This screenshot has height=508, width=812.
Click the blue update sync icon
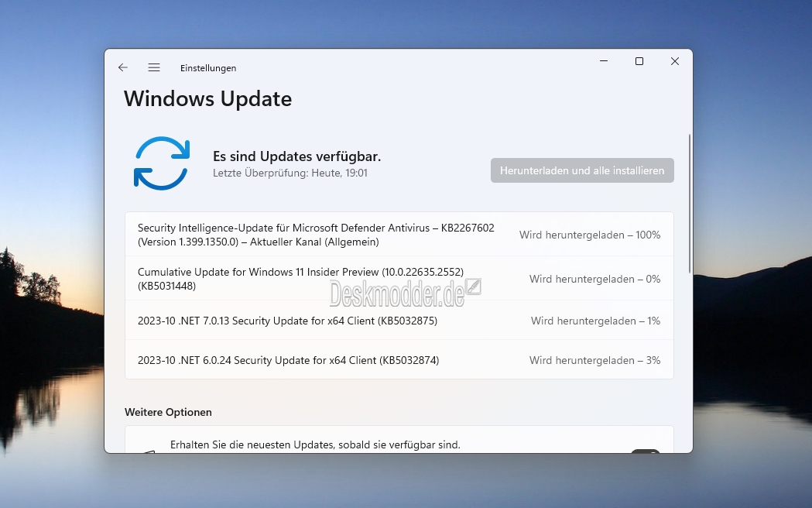pos(162,163)
